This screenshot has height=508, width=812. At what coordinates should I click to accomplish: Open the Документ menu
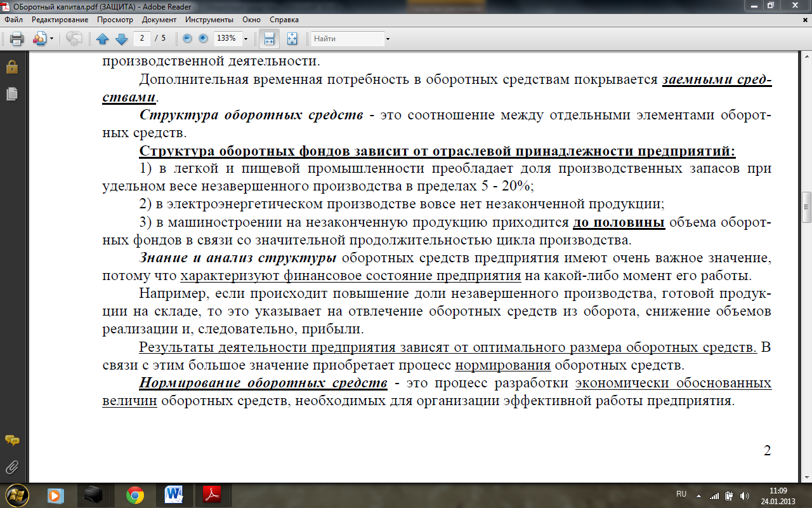tap(159, 20)
